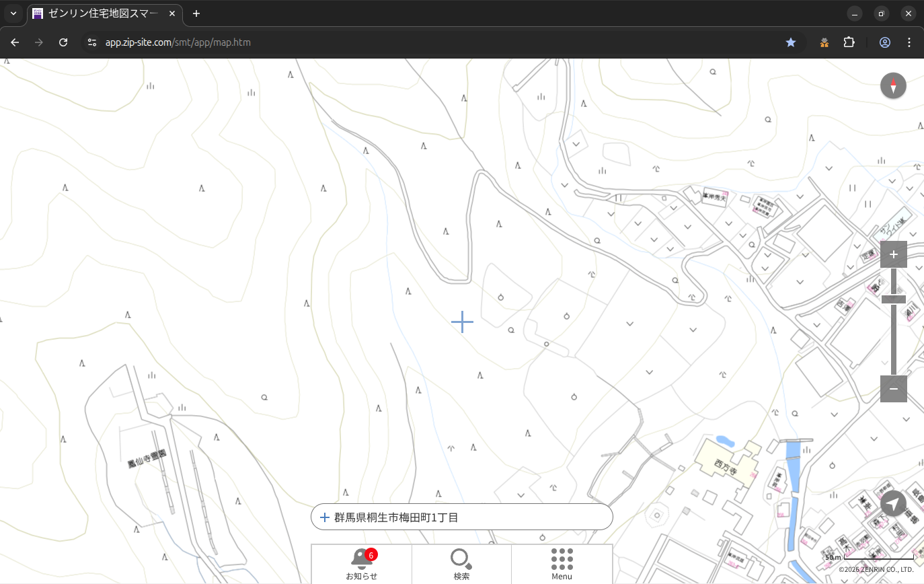Zoom out with the minus button
This screenshot has width=924, height=584.
(x=893, y=389)
